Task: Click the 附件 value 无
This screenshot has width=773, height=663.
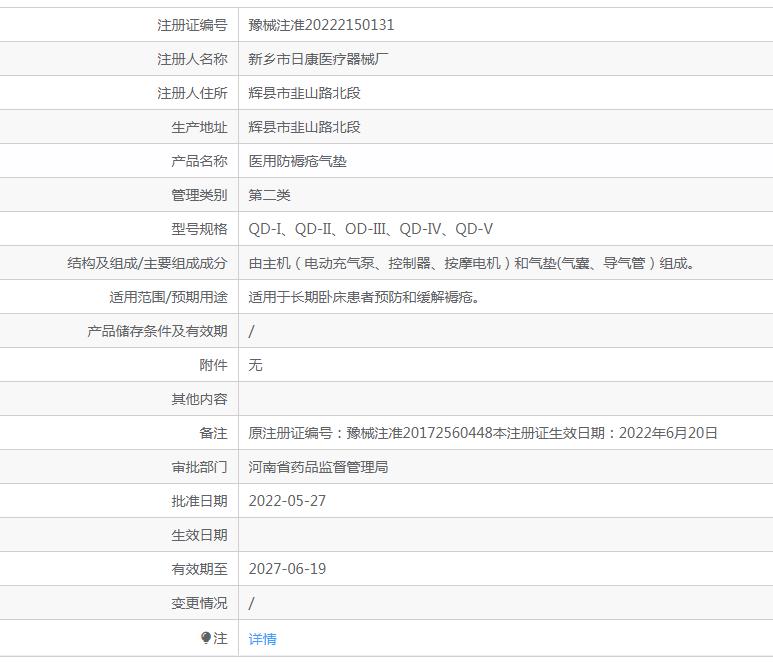Action: pos(256,365)
